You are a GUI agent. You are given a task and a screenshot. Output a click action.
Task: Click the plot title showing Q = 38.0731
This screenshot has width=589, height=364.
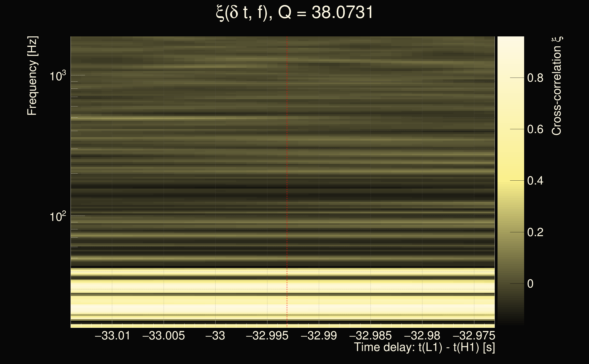(x=294, y=13)
